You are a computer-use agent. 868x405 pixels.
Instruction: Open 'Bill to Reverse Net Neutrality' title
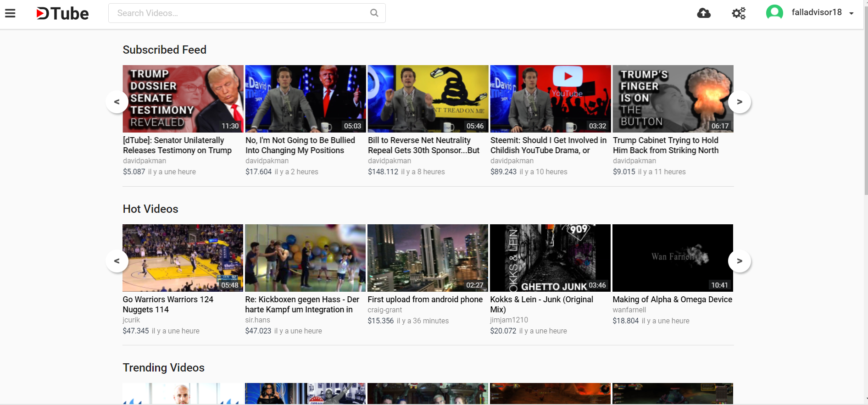pyautogui.click(x=424, y=145)
